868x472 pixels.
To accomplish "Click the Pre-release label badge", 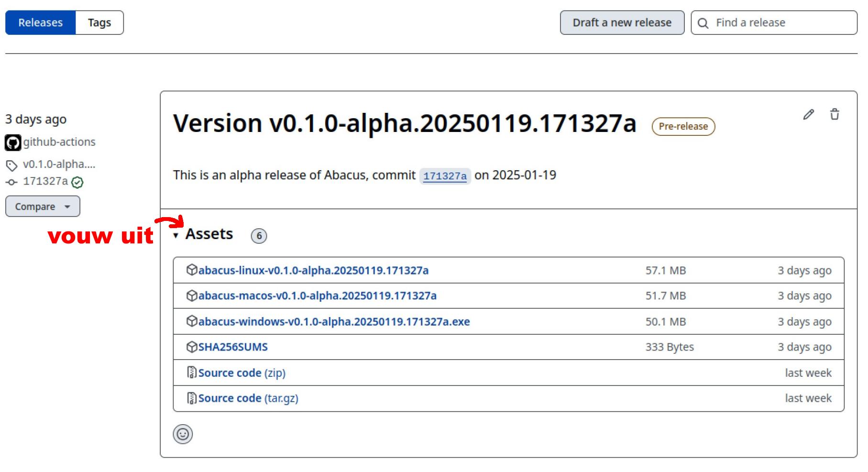I will click(683, 126).
